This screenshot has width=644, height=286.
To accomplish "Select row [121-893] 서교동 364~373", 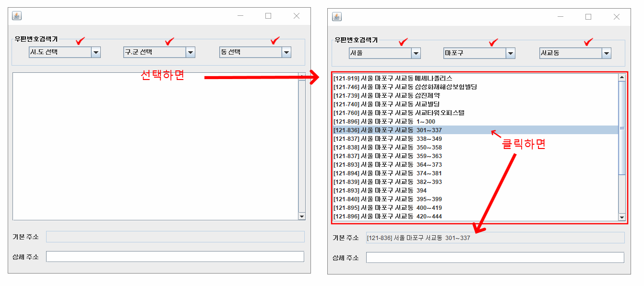I will click(x=475, y=164).
